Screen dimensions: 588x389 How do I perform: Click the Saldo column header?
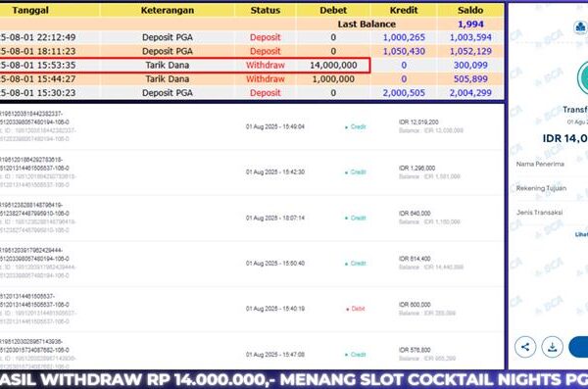pyautogui.click(x=470, y=10)
